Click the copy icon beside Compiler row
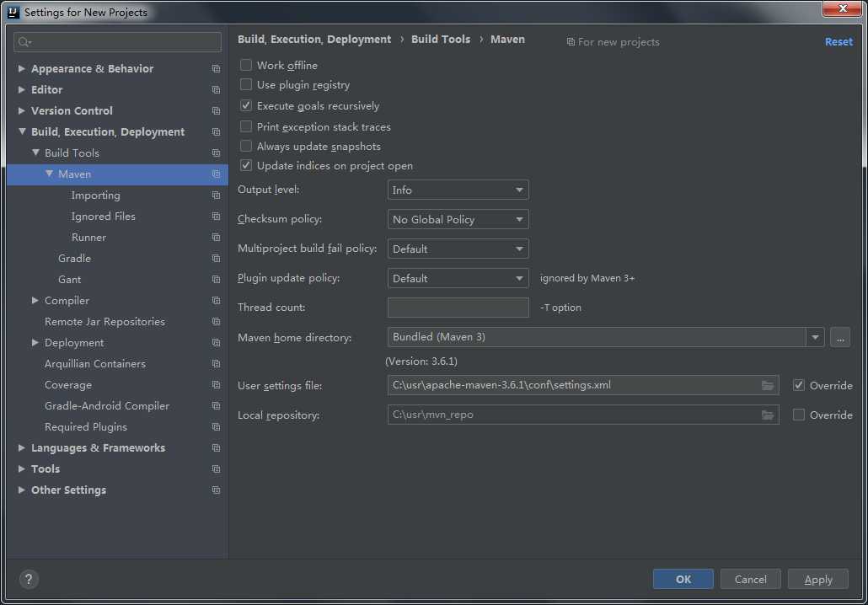Image resolution: width=868 pixels, height=605 pixels. click(216, 301)
